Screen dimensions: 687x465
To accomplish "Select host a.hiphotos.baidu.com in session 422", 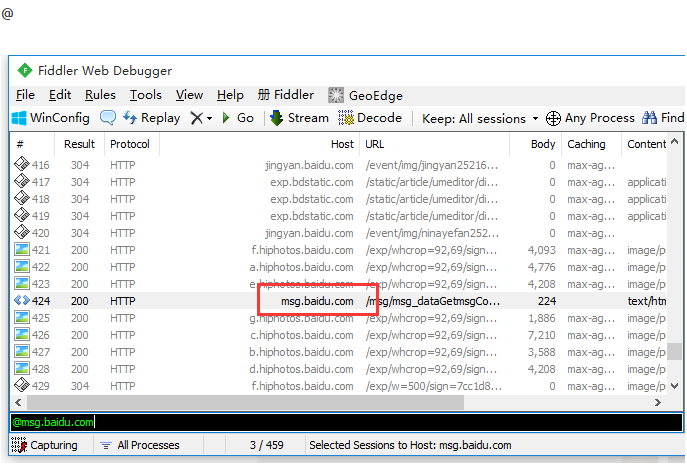I will pyautogui.click(x=301, y=267).
